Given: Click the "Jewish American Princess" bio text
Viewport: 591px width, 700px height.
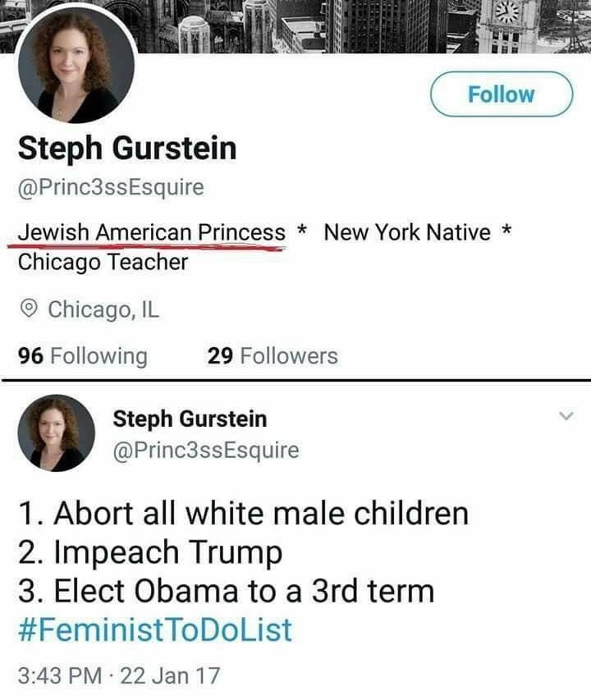Looking at the screenshot, I should 152,233.
